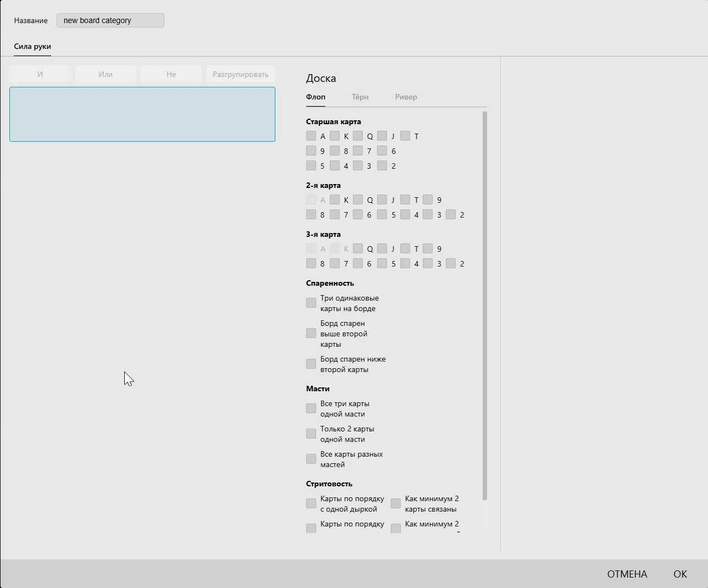Click the ОТМЕНА button

click(x=627, y=574)
